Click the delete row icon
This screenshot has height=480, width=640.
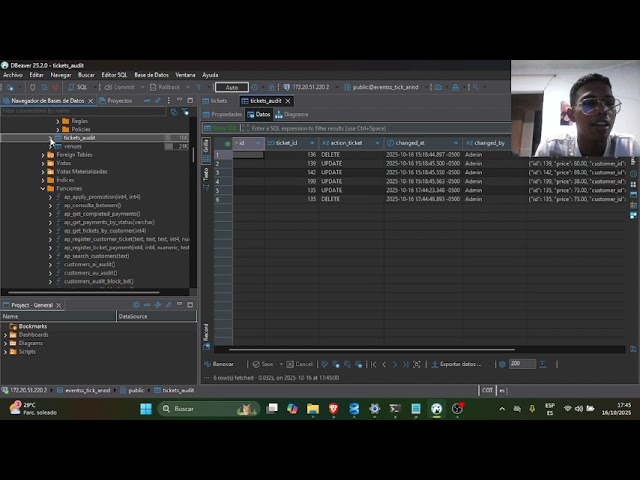[x=358, y=364]
